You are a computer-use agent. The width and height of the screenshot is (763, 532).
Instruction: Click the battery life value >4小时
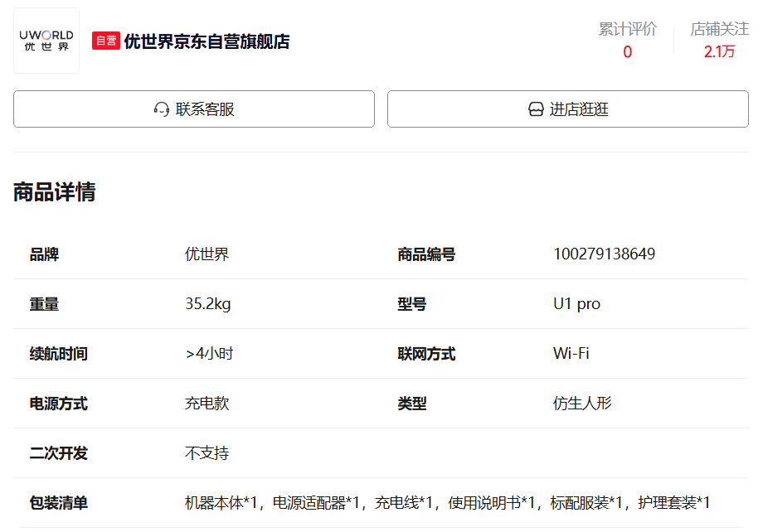tap(209, 354)
